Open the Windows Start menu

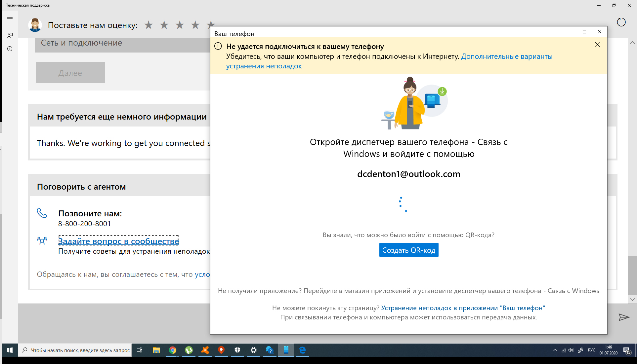click(10, 350)
